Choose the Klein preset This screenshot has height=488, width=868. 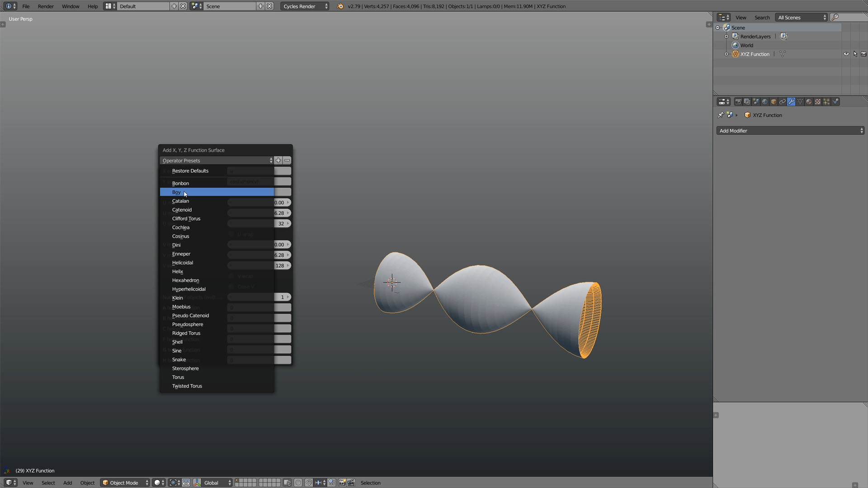[217, 298]
